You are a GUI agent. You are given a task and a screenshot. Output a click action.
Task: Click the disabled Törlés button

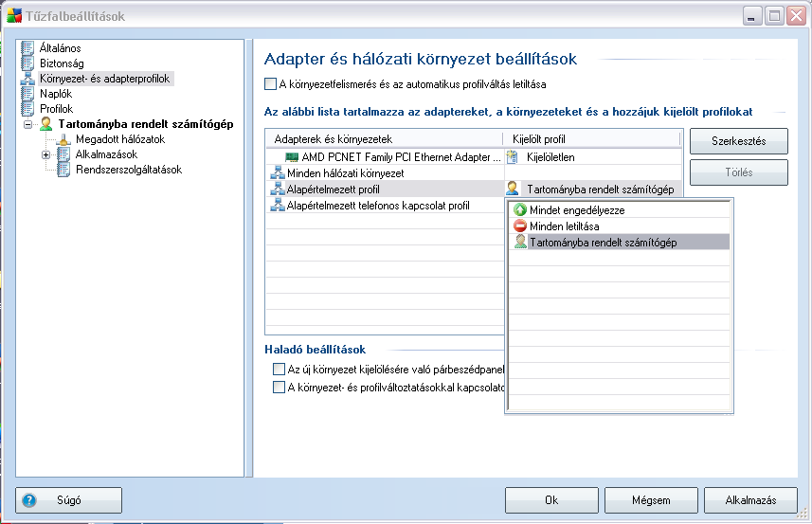click(739, 172)
